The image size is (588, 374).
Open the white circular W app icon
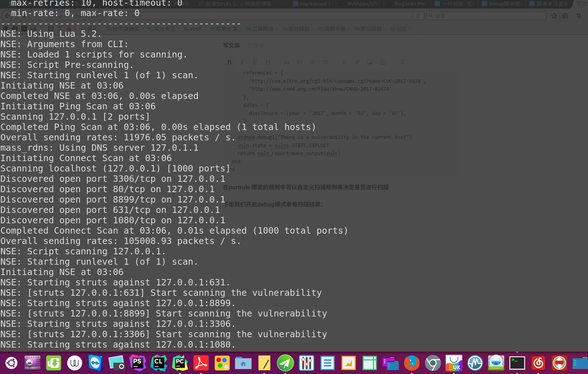tap(75, 363)
